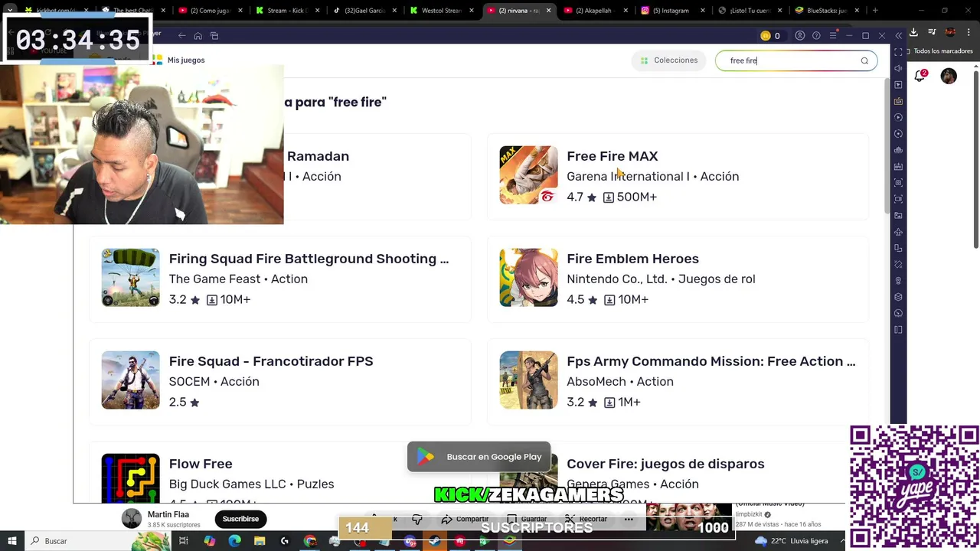Select the Flow Free game title
980x551 pixels.
(201, 464)
